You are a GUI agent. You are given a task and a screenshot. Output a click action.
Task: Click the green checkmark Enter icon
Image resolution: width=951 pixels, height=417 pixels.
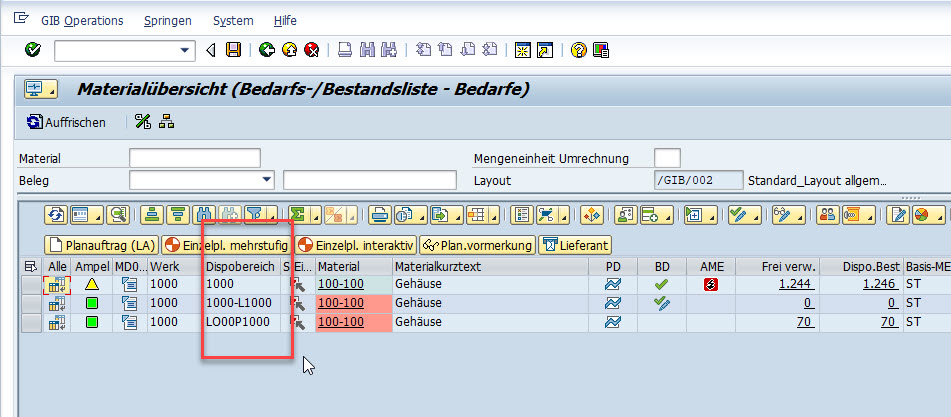pos(33,50)
